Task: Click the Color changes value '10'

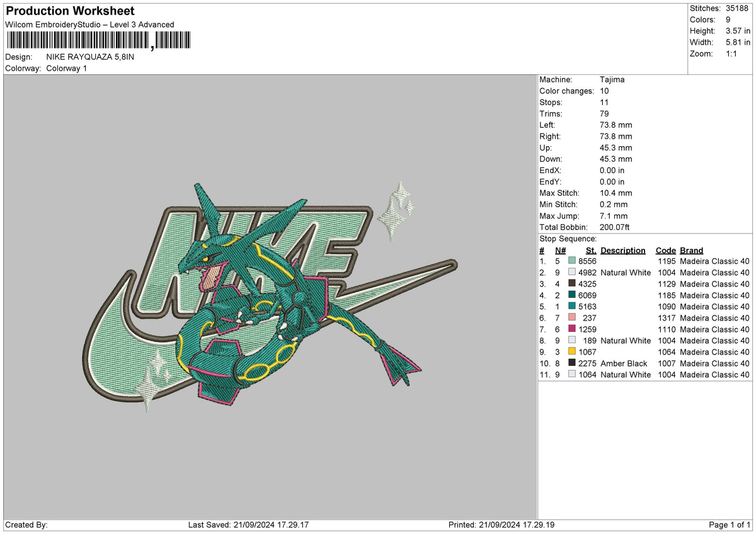Action: coord(605,91)
